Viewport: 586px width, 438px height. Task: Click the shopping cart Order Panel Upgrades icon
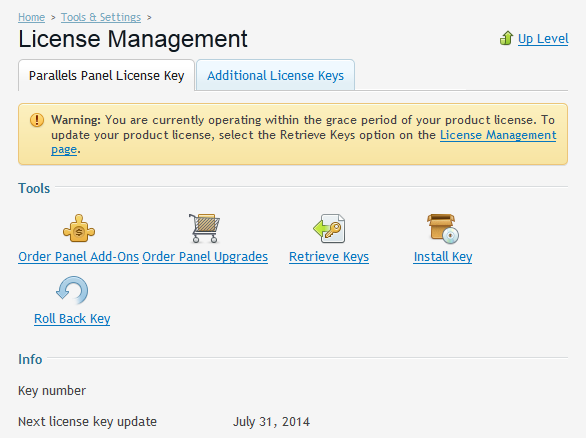204,228
